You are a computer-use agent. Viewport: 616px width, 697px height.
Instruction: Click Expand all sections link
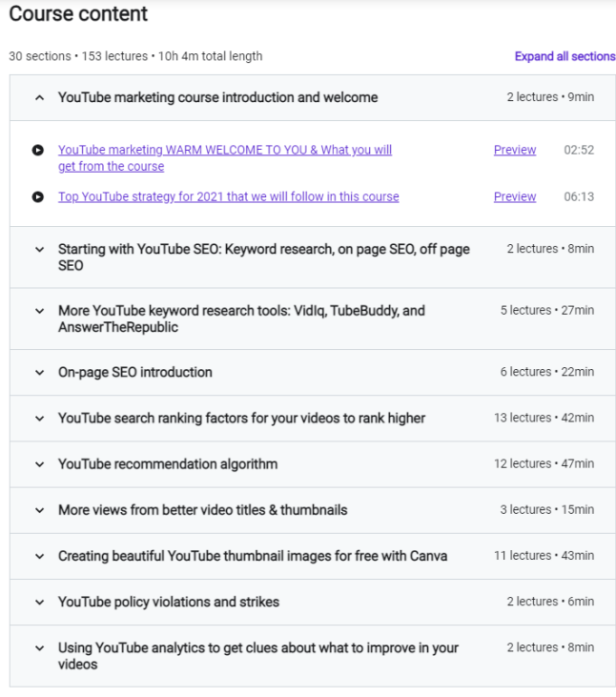565,56
